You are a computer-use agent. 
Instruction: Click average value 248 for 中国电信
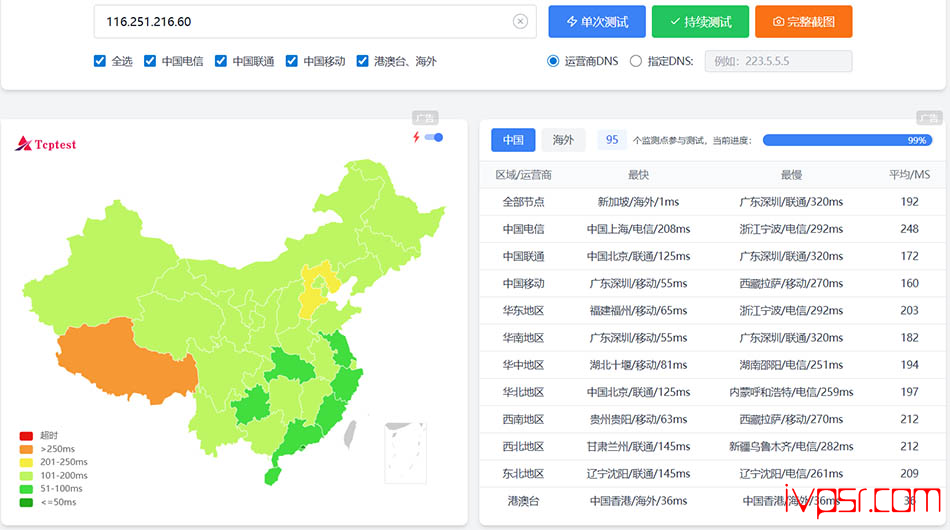tap(909, 229)
